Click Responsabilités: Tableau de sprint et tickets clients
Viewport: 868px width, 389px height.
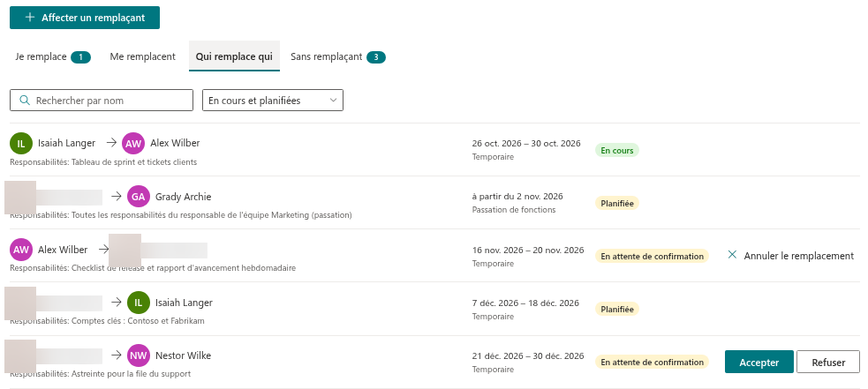[103, 162]
